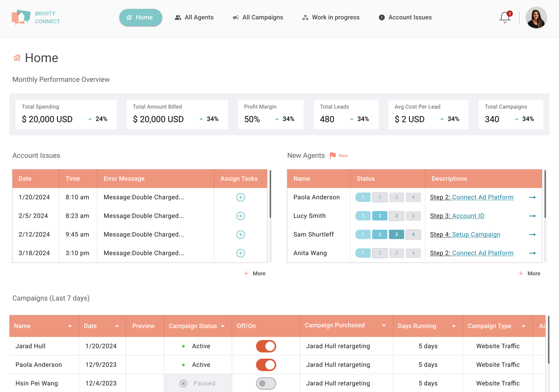This screenshot has height=392, width=559.
Task: Click the paused icon in Hsin Pei Wang's row
Action: click(x=184, y=383)
